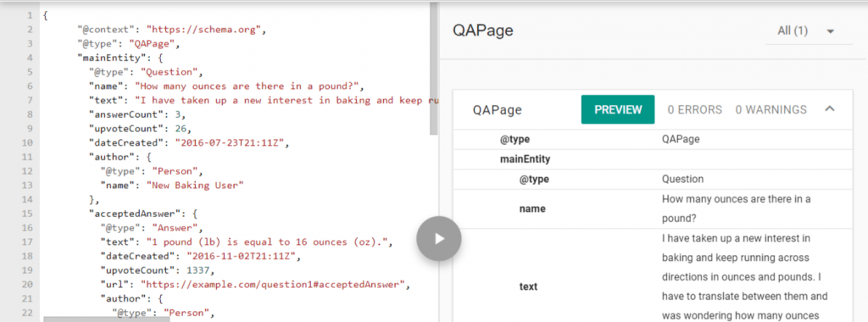
Task: Click the upvoteCount value 26
Action: coord(181,129)
